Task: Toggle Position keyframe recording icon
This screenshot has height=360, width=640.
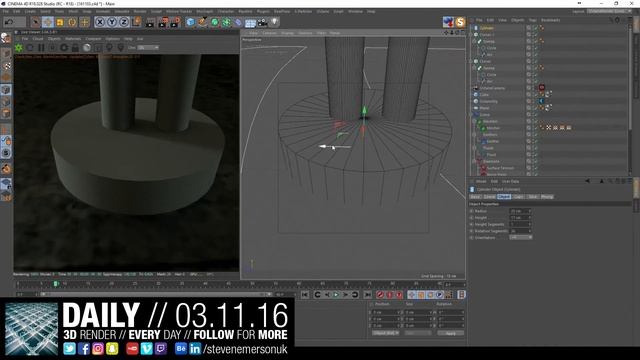Action: coord(411,295)
